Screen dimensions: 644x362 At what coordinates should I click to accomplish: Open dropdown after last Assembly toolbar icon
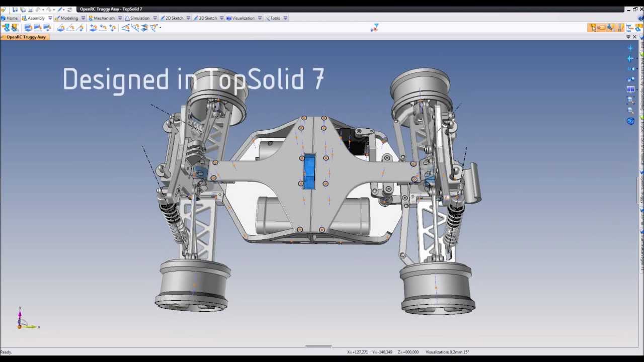(160, 28)
